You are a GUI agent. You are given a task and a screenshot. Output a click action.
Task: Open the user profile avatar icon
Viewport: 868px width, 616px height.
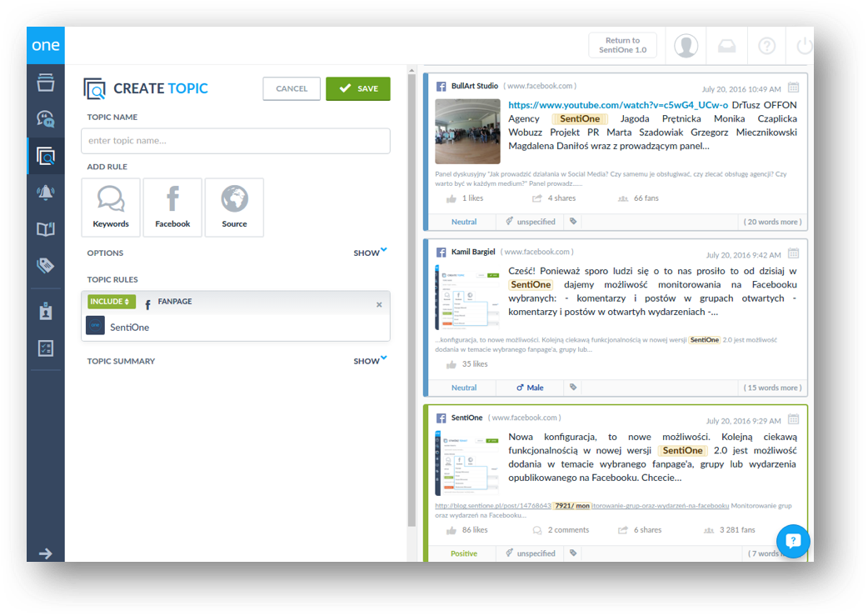tap(686, 45)
